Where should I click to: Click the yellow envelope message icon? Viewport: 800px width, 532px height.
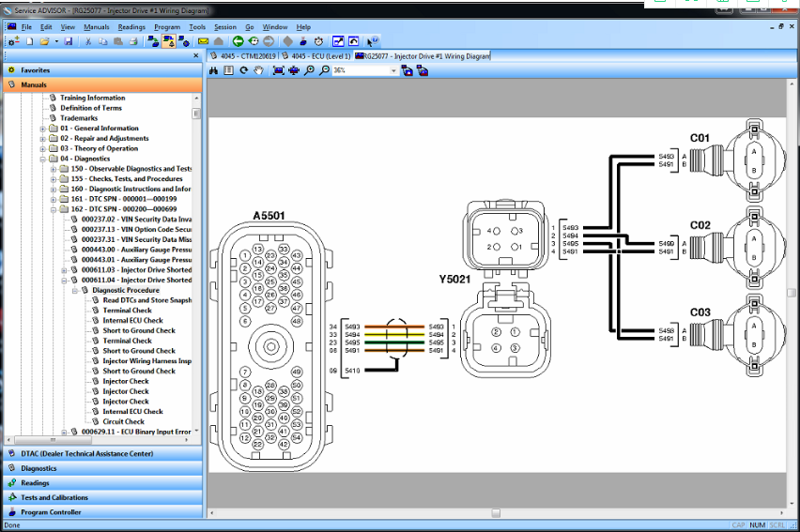pyautogui.click(x=203, y=41)
